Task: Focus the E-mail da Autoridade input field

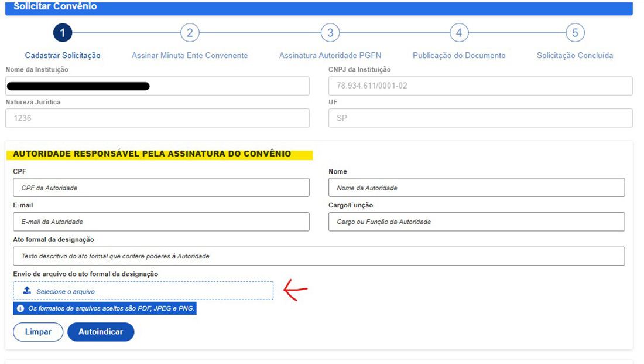Action: [161, 222]
